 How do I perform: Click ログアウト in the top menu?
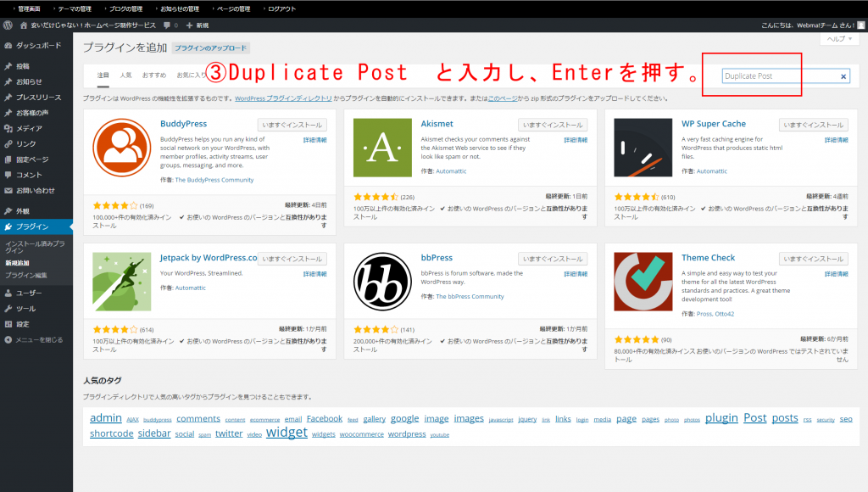(x=281, y=8)
